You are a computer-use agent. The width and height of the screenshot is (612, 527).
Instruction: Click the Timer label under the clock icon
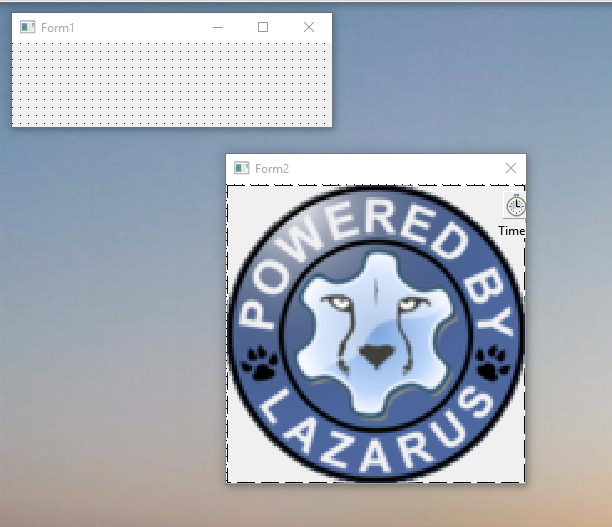coord(512,231)
